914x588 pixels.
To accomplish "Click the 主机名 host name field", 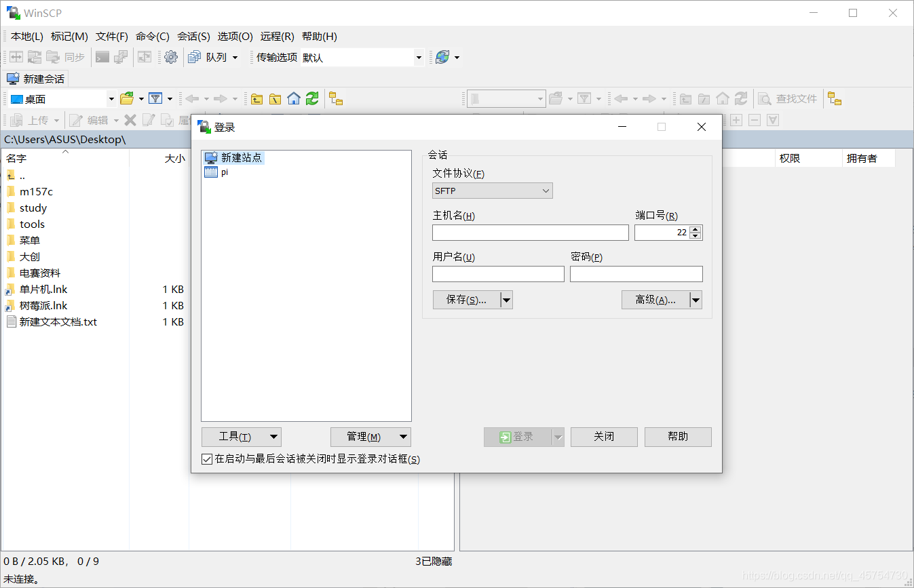I will tap(531, 233).
